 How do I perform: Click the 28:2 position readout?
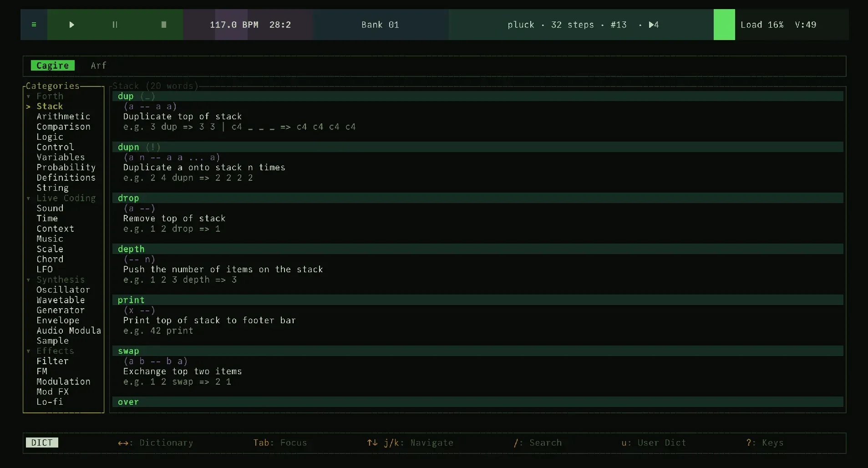pos(280,25)
